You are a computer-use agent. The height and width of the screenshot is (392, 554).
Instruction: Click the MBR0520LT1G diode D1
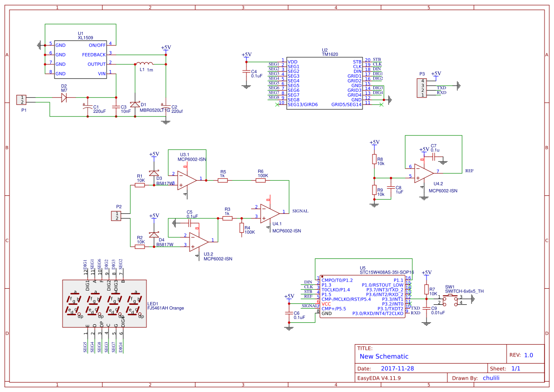pos(135,103)
